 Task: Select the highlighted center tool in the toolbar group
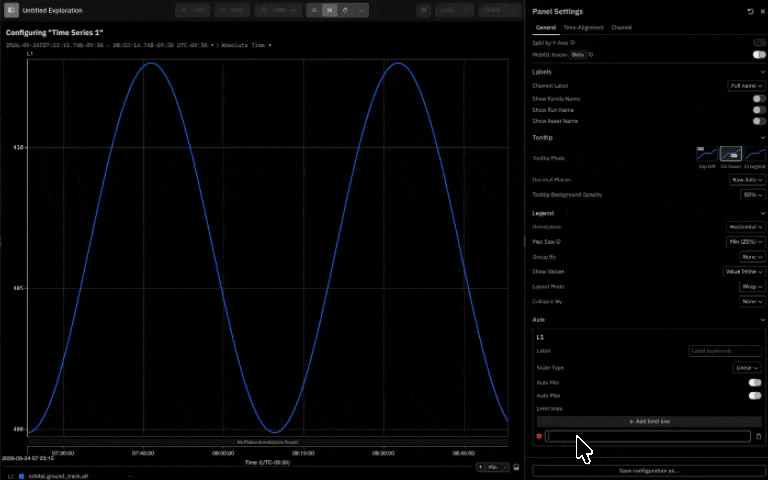tap(330, 10)
